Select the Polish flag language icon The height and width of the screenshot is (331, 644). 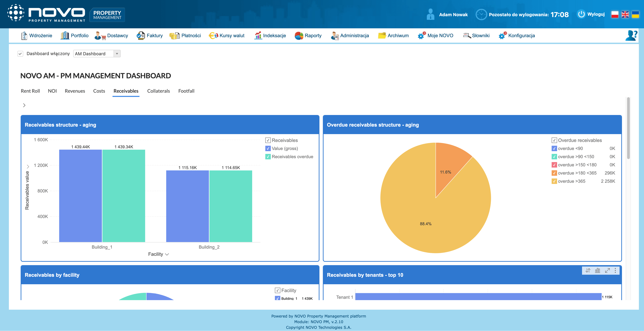tap(615, 15)
